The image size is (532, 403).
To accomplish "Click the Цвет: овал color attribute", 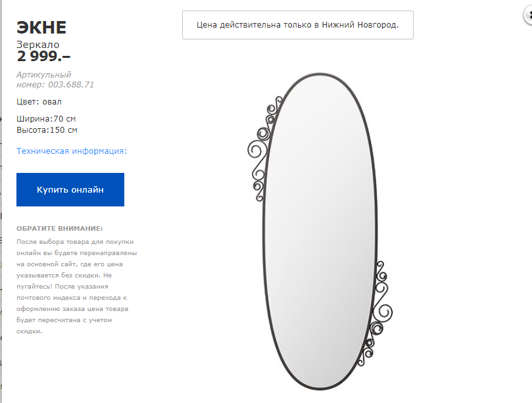I will point(39,102).
